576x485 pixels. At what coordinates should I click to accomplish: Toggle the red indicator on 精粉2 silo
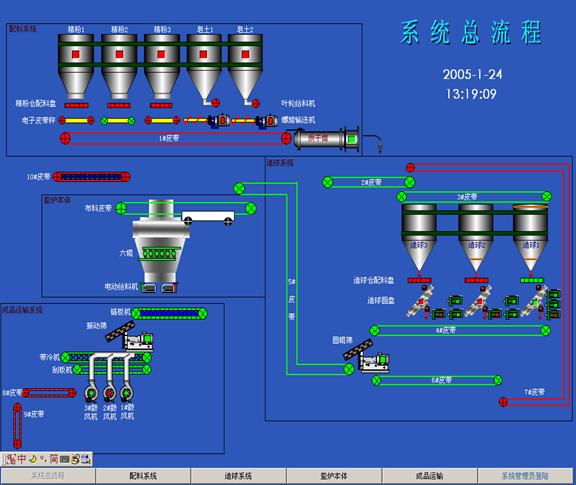pyautogui.click(x=119, y=54)
